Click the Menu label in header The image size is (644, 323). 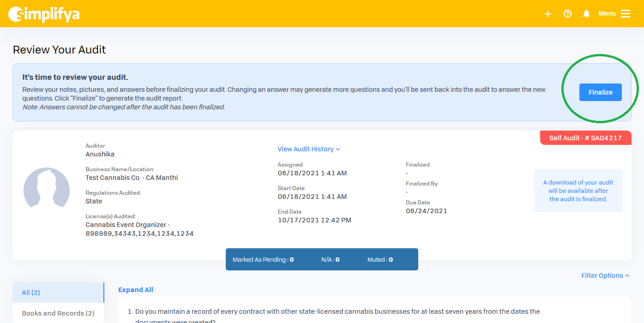click(607, 14)
